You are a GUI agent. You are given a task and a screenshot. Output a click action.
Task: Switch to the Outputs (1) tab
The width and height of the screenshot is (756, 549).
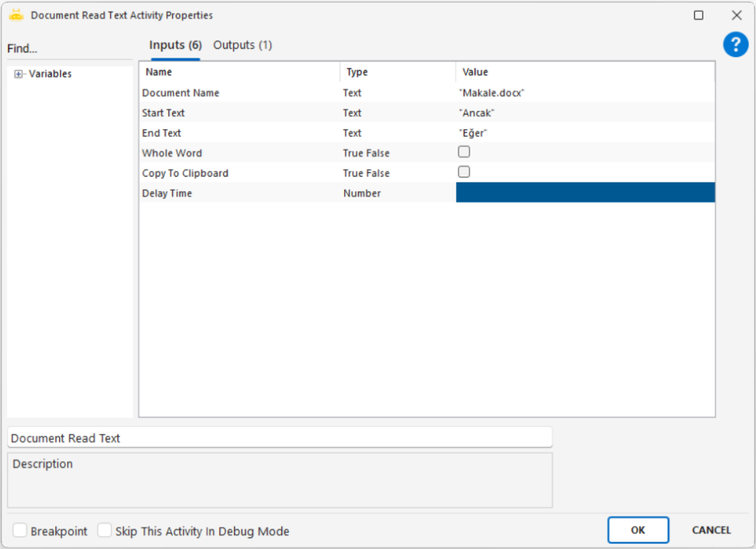(x=242, y=45)
